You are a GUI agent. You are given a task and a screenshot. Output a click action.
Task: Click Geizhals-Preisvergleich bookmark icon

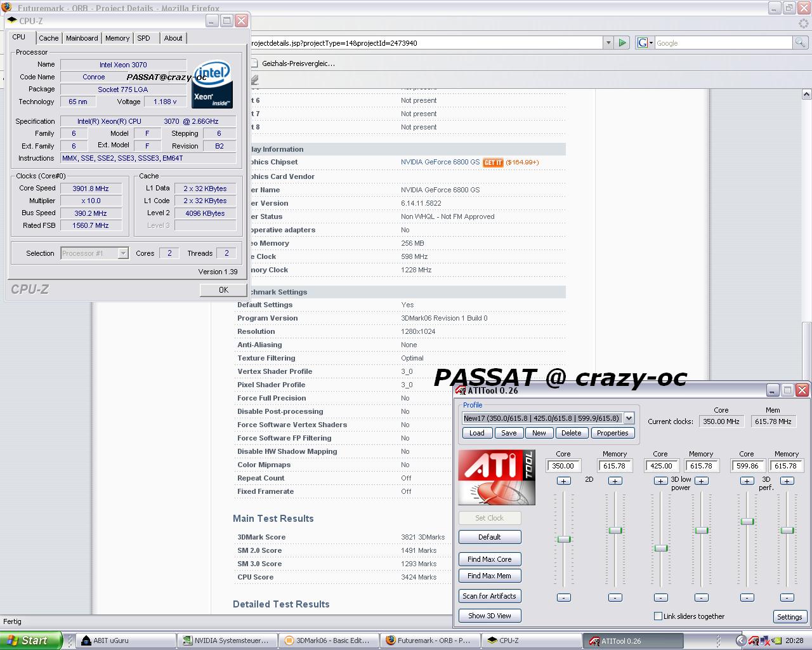[x=254, y=63]
